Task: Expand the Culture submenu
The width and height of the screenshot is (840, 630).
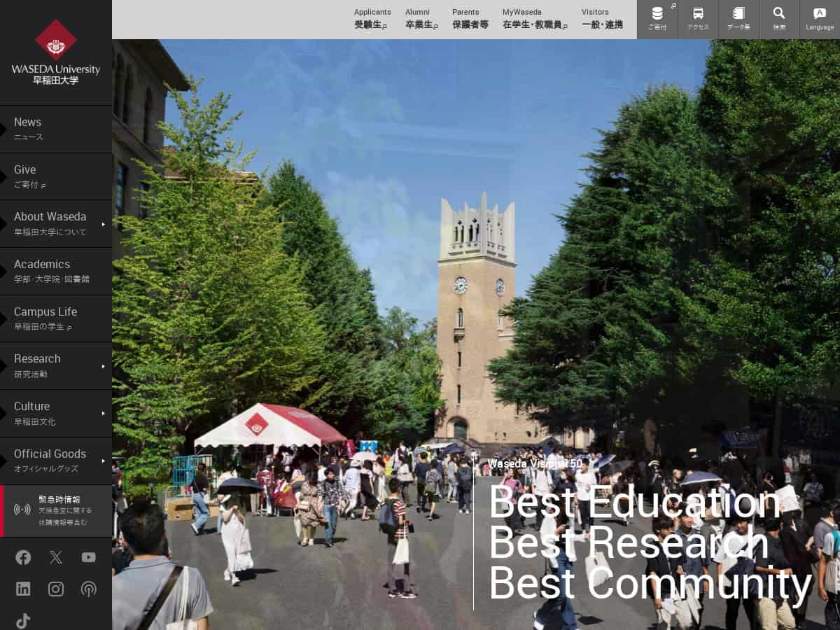Action: (103, 413)
